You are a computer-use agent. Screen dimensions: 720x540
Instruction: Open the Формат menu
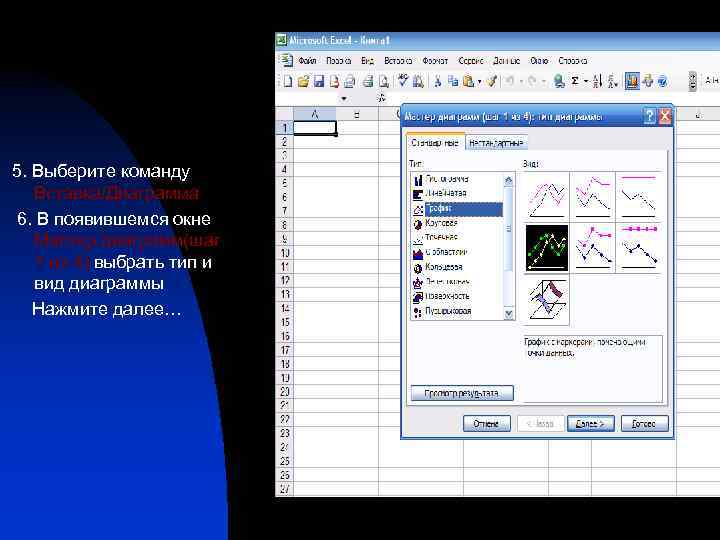pyautogui.click(x=435, y=61)
